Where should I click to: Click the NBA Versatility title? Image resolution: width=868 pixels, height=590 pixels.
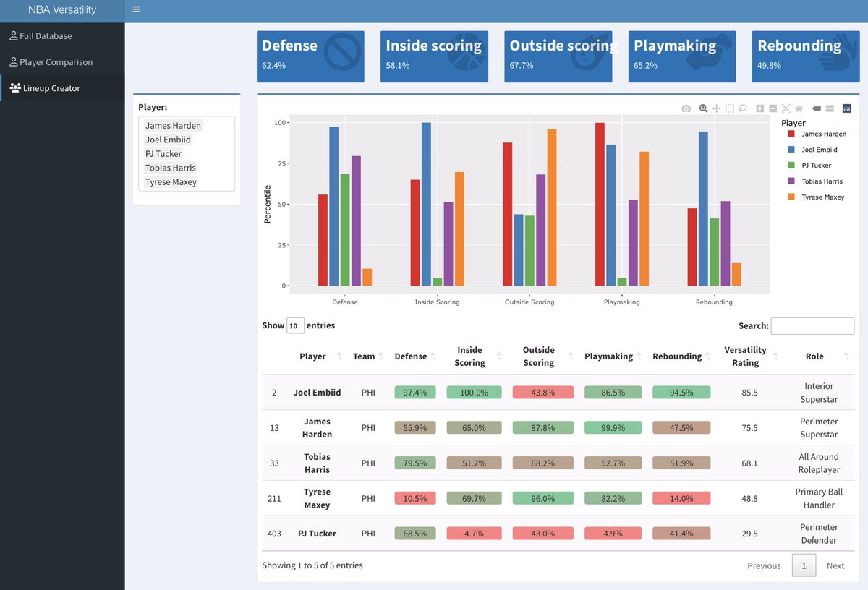coord(62,10)
